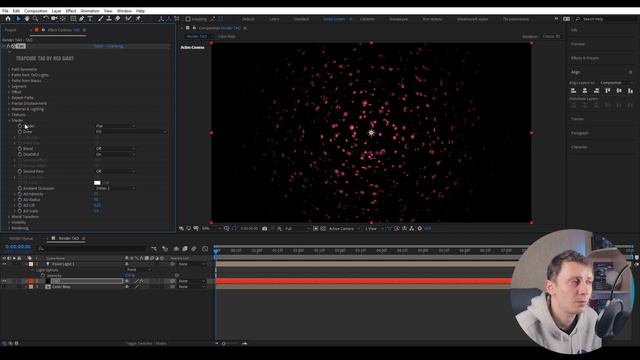Toggle the AO Intensity stopwatch
640x360 pixels.
click(20, 194)
